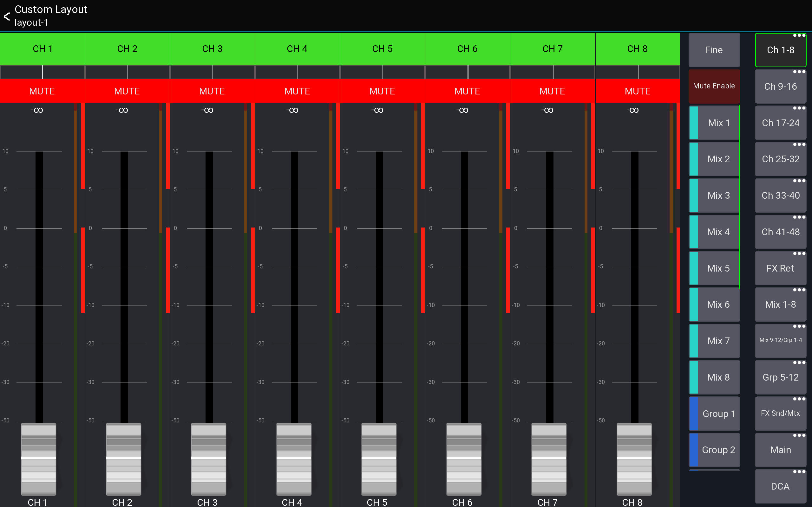Select the Mix 5 send button
This screenshot has width=812, height=507.
click(718, 268)
